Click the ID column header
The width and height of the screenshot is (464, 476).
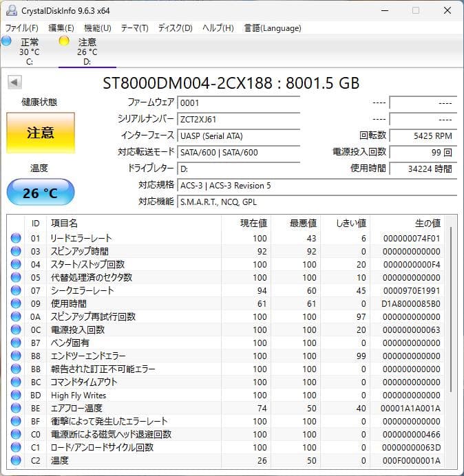coord(36,224)
